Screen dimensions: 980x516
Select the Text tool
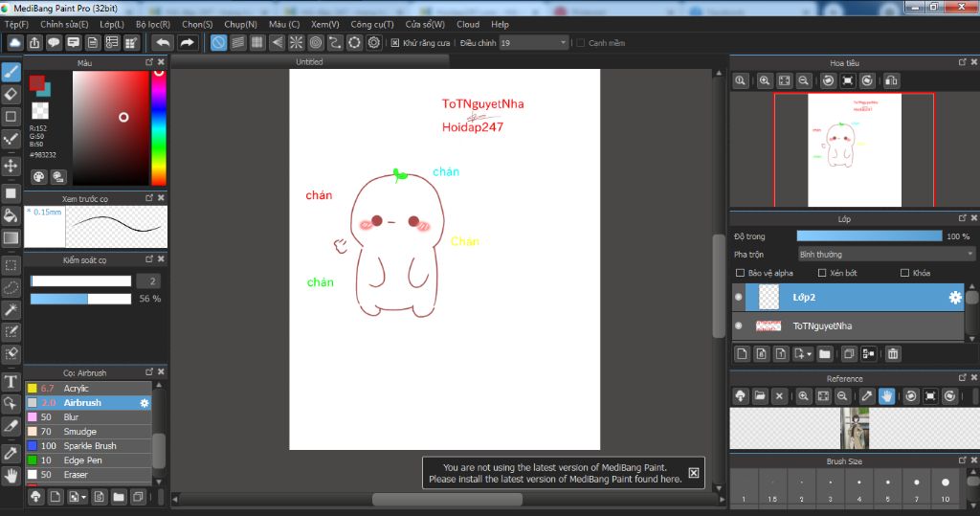pos(11,382)
